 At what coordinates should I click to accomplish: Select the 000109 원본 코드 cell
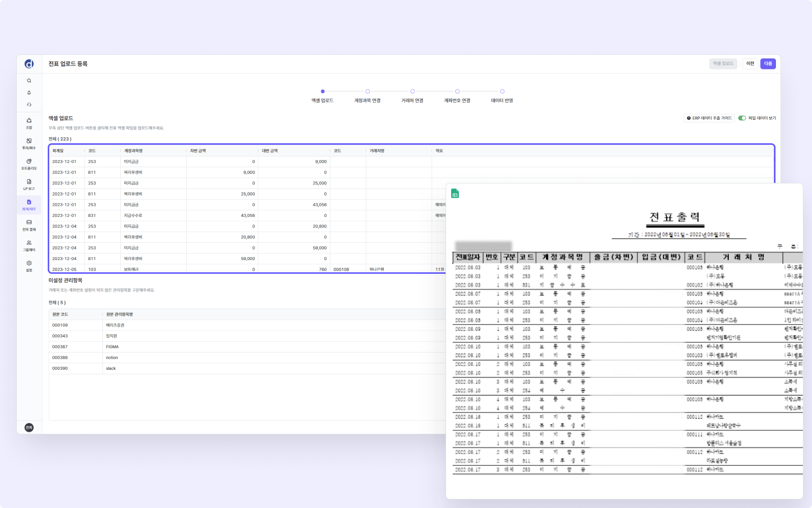click(x=76, y=325)
